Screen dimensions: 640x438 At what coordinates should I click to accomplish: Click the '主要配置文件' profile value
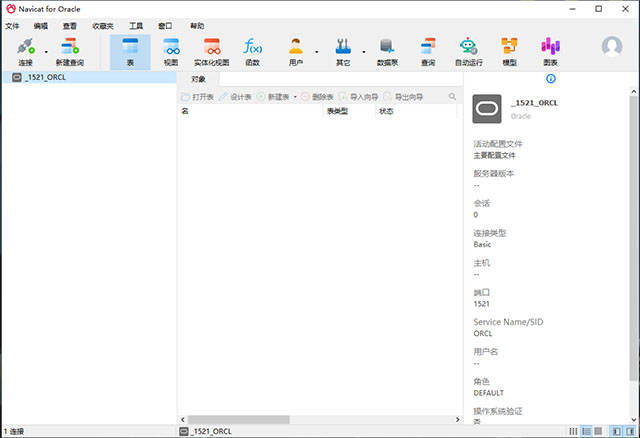[x=494, y=156]
